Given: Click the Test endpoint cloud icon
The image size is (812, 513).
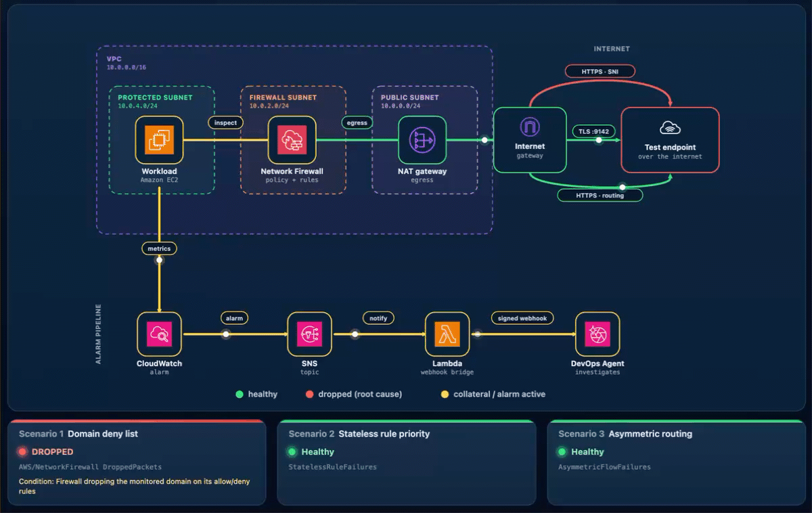Looking at the screenshot, I should pyautogui.click(x=670, y=128).
